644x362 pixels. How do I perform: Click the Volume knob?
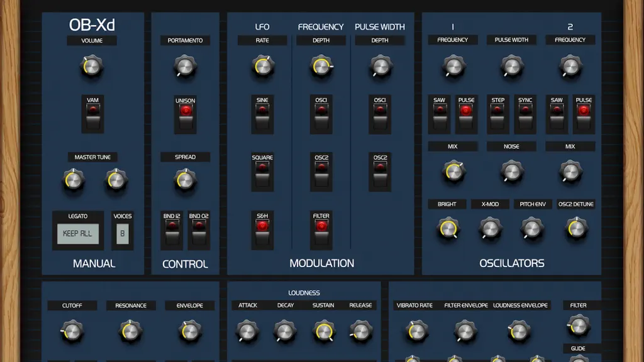pyautogui.click(x=92, y=67)
